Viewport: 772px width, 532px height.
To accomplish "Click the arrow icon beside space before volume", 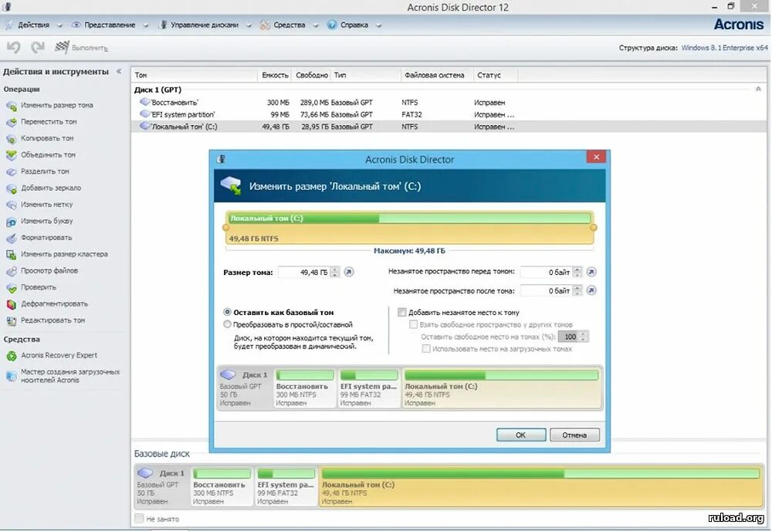I will (591, 272).
